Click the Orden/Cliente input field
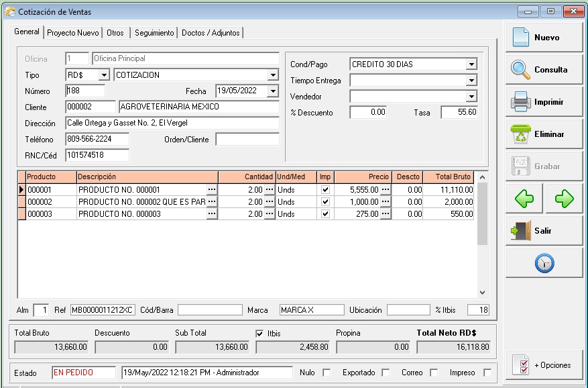Viewport: 588px width, 388px height. [247, 140]
